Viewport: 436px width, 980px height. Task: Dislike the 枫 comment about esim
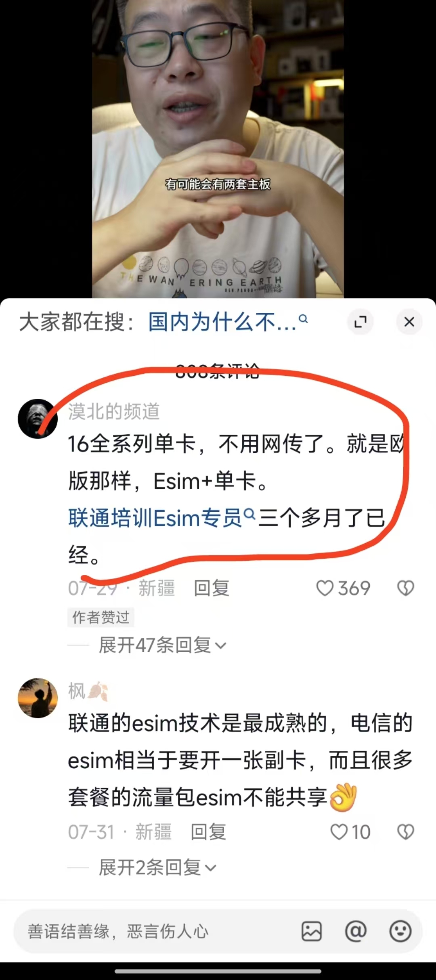point(406,832)
